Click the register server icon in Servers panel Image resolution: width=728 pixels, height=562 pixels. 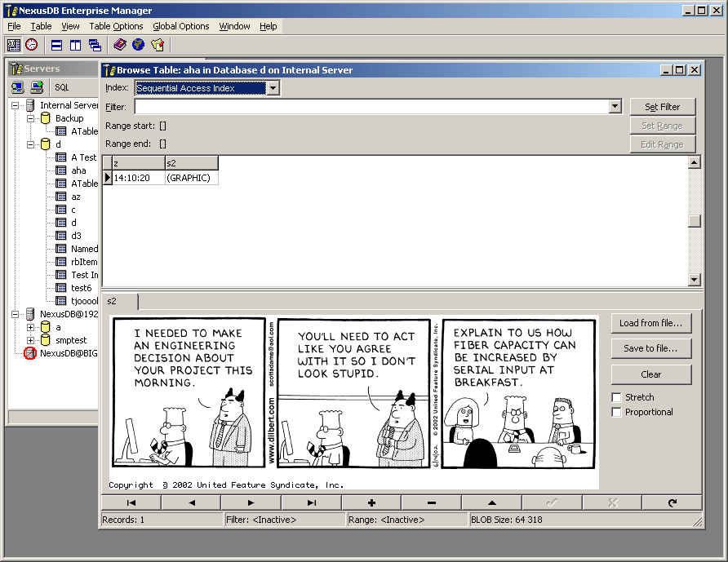(18, 87)
